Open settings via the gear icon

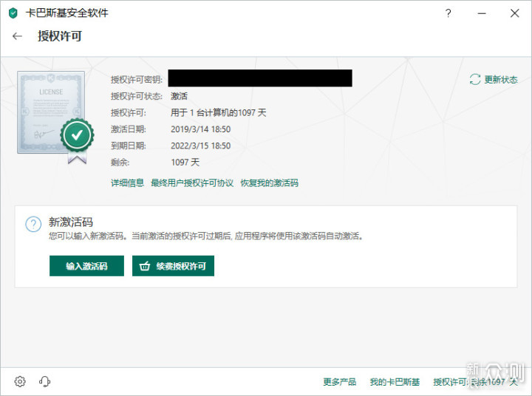(20, 381)
